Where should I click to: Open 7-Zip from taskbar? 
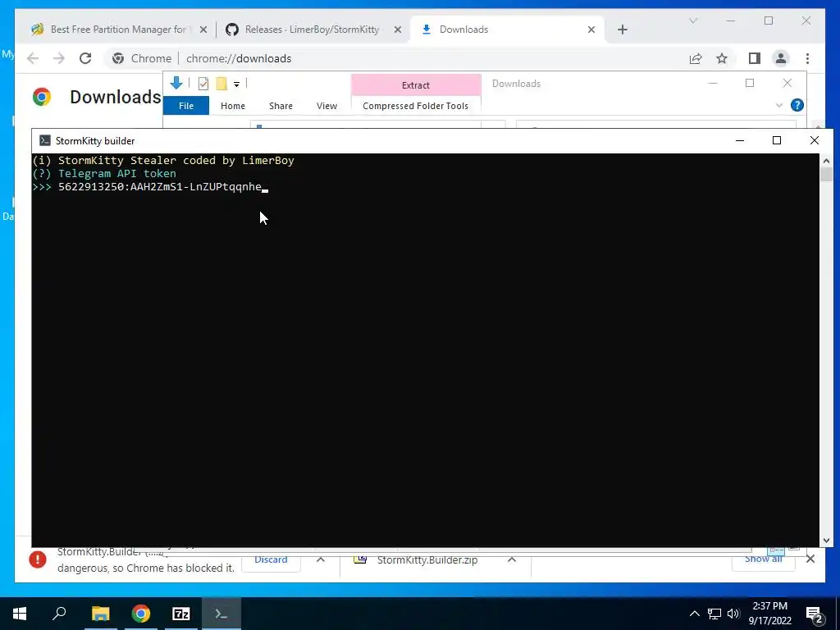[x=181, y=614]
